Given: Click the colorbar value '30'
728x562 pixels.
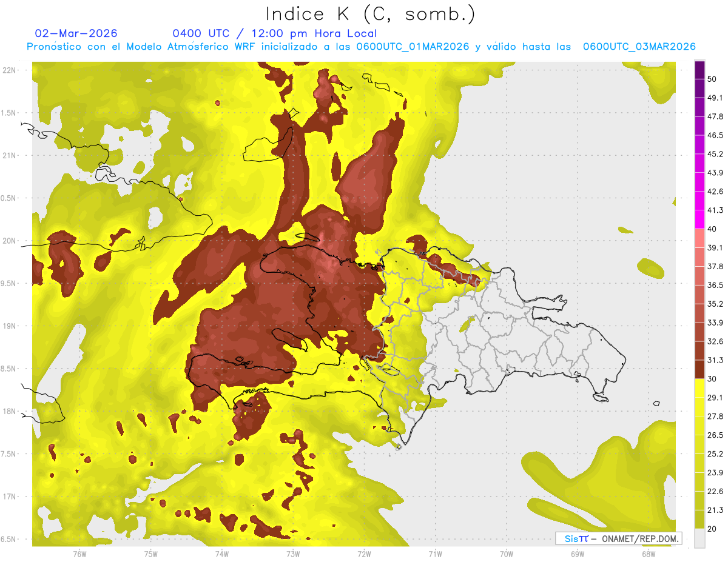Looking at the screenshot, I should tap(712, 379).
